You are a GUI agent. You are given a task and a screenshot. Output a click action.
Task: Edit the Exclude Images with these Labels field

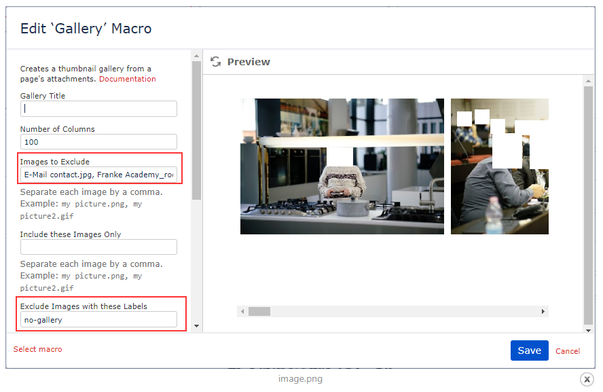click(98, 320)
